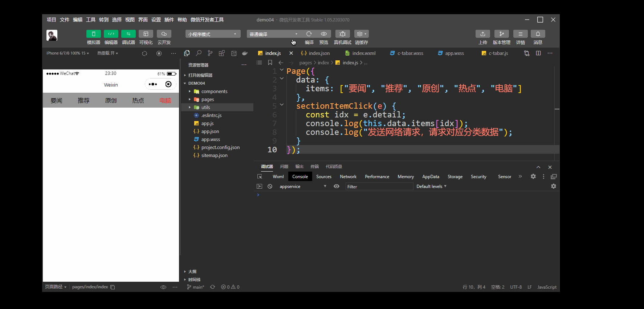The height and width of the screenshot is (309, 644).
Task: Open the source control branch icon
Action: tap(210, 53)
